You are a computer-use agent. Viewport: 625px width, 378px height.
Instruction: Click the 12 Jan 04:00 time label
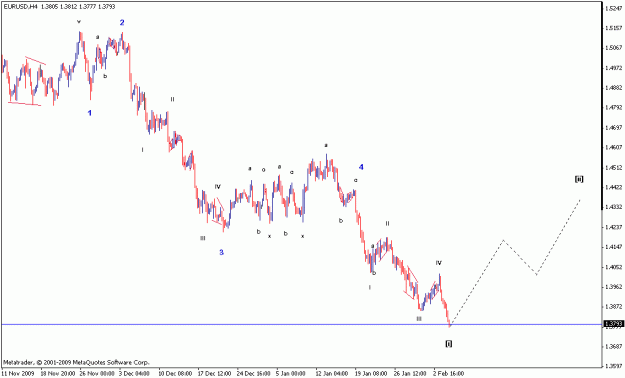pos(332,374)
